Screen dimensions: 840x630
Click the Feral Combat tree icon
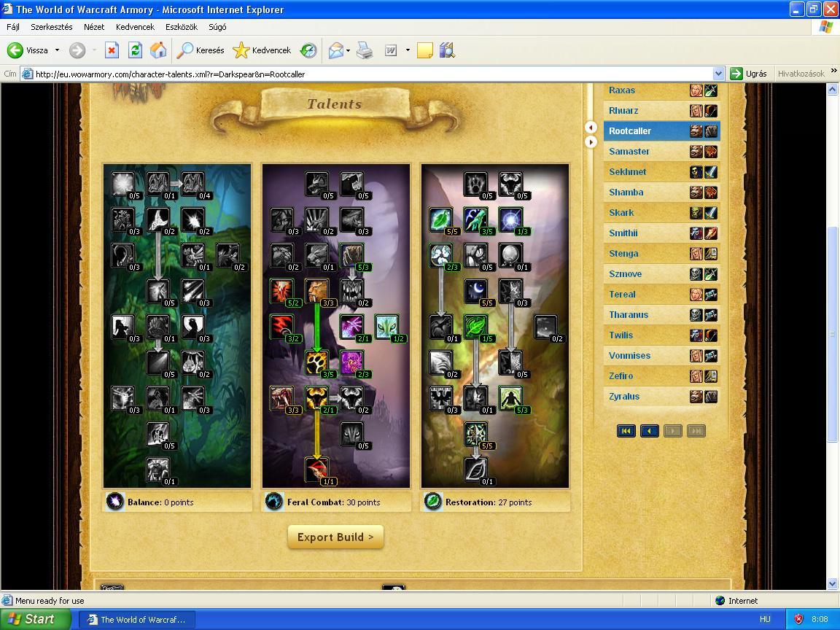[x=274, y=502]
